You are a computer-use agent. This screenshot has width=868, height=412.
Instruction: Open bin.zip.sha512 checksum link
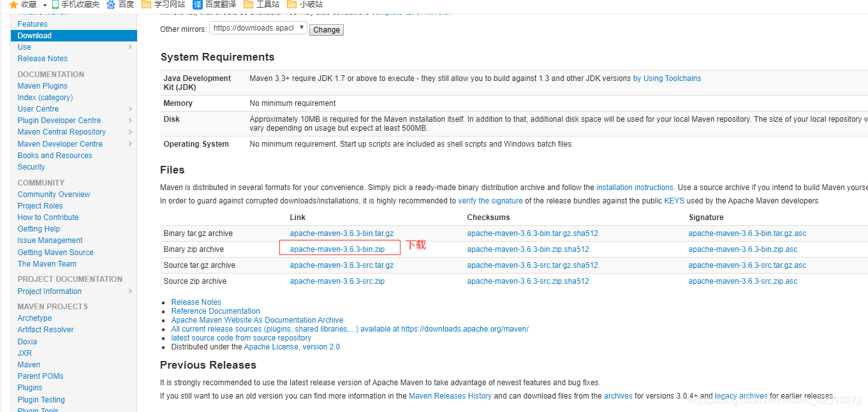(x=528, y=249)
